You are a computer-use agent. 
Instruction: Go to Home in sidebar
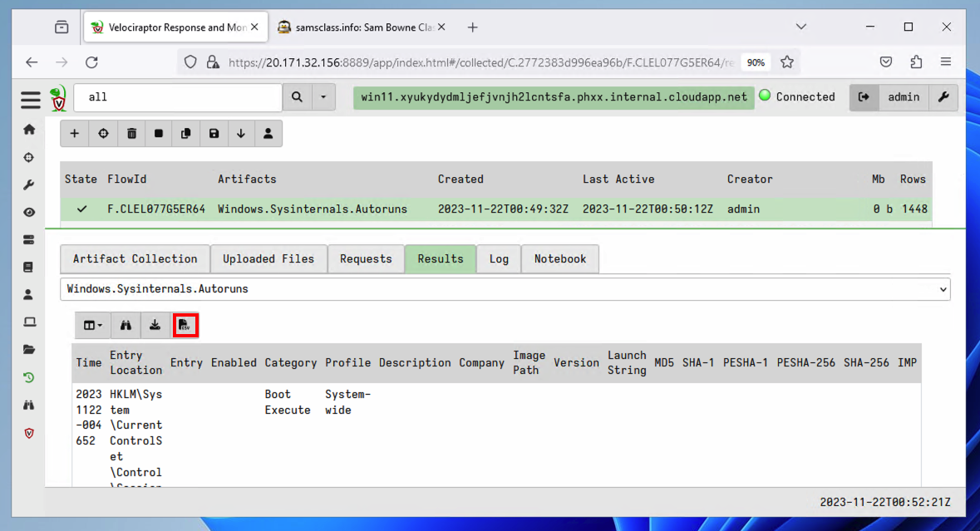[29, 130]
